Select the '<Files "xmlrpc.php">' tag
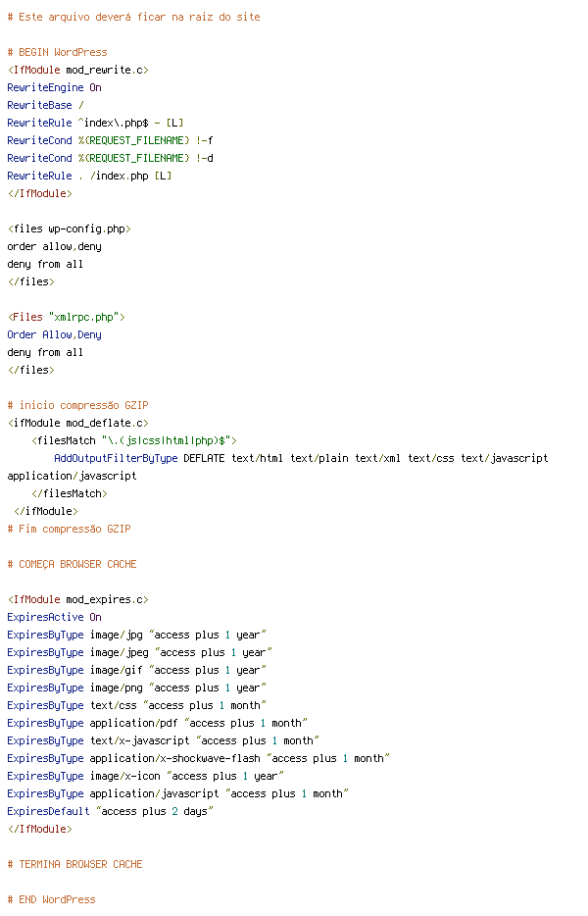This screenshot has width=588, height=916. pos(66,317)
